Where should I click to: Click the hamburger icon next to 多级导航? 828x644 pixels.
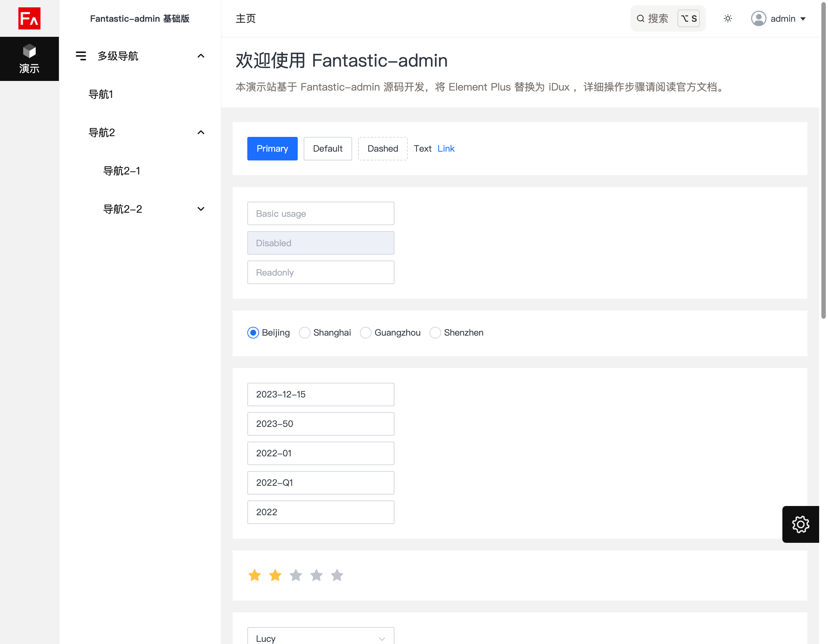81,56
